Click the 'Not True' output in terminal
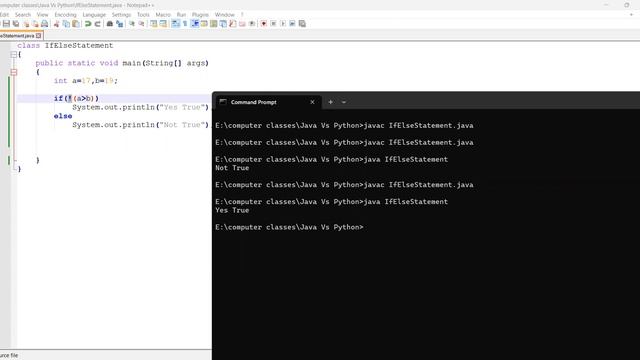Viewport: 640px width, 360px height. [x=232, y=168]
